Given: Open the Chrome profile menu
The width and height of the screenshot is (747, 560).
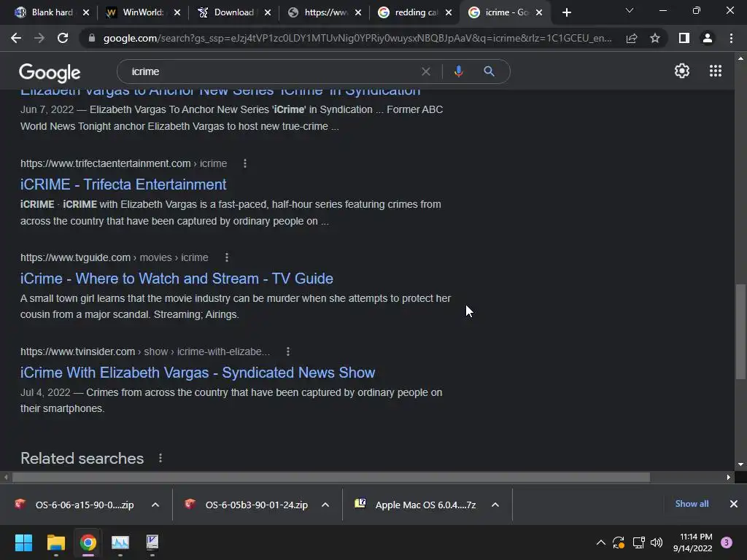Looking at the screenshot, I should (708, 38).
